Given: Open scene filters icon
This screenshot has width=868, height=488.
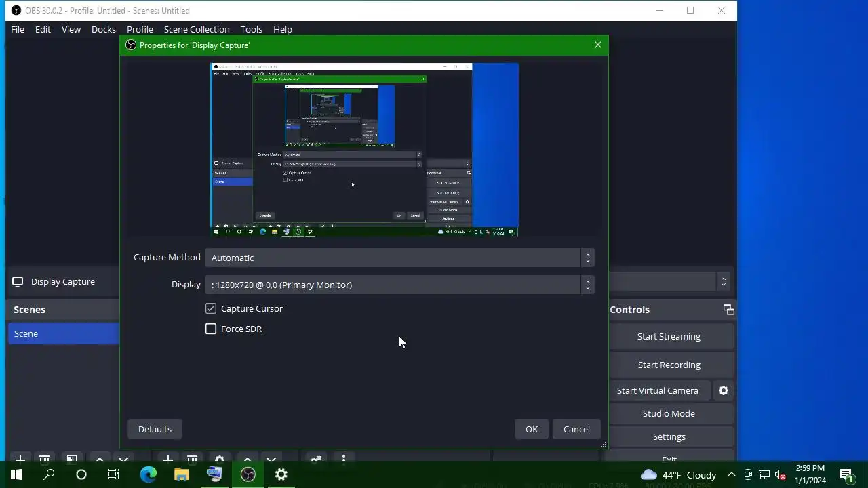Looking at the screenshot, I should click(71, 459).
